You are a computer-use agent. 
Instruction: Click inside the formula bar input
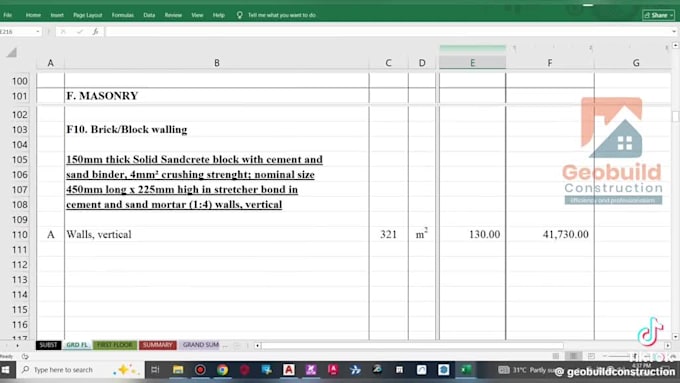[x=387, y=32]
